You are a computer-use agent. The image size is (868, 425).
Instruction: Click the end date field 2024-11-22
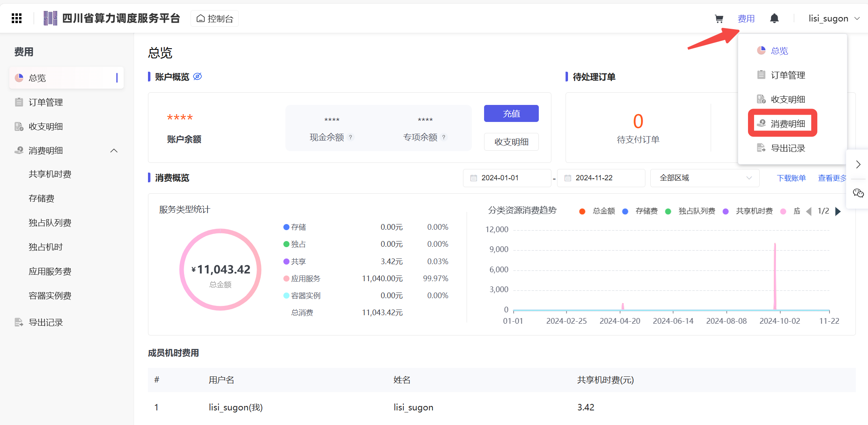pyautogui.click(x=601, y=178)
